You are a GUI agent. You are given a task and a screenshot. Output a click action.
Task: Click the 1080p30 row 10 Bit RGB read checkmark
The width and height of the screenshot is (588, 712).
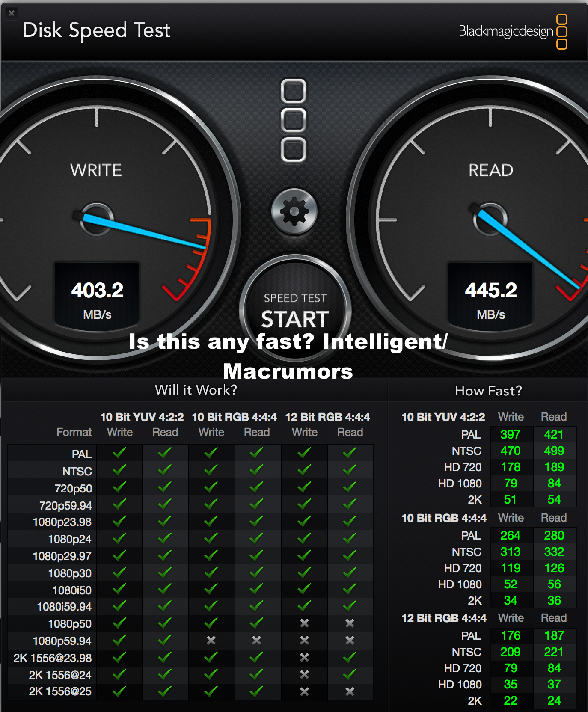(x=256, y=572)
